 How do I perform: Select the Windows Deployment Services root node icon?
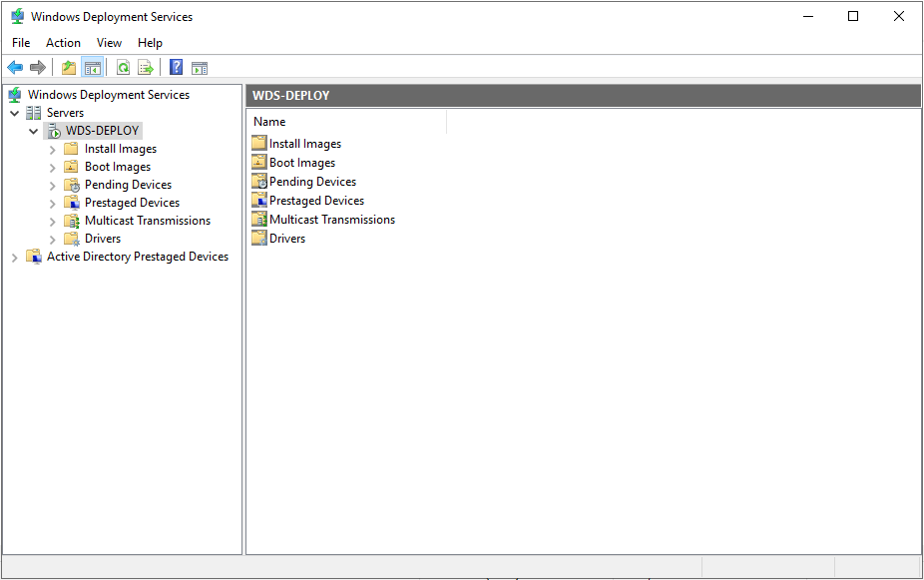15,95
